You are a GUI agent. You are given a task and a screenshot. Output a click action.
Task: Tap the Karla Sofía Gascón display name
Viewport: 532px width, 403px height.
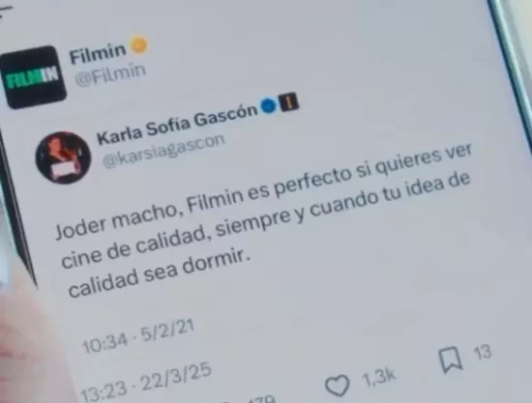[177, 124]
